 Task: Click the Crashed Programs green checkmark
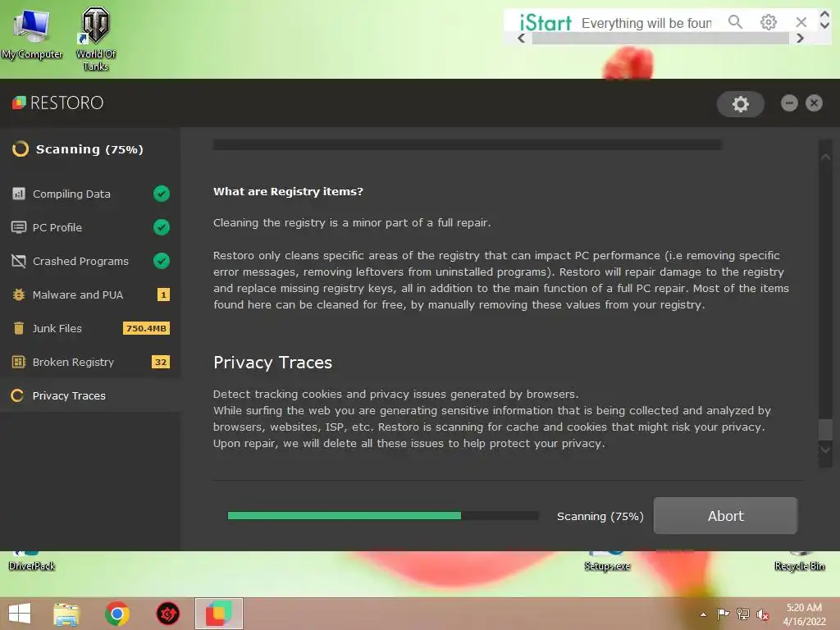pyautogui.click(x=162, y=261)
